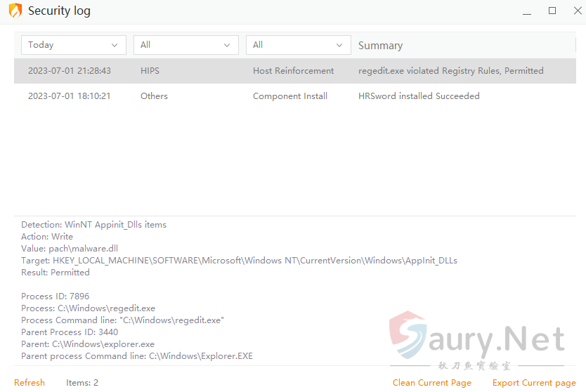Screen dimensions: 586x392
Task: Click the Host Reinforcement cell
Action: coord(293,71)
